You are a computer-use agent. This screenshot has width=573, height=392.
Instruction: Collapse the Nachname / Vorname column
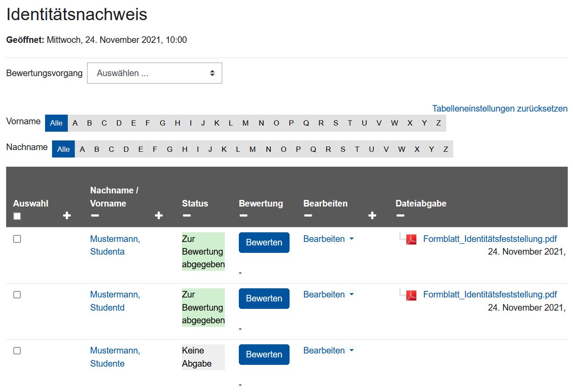click(x=95, y=216)
